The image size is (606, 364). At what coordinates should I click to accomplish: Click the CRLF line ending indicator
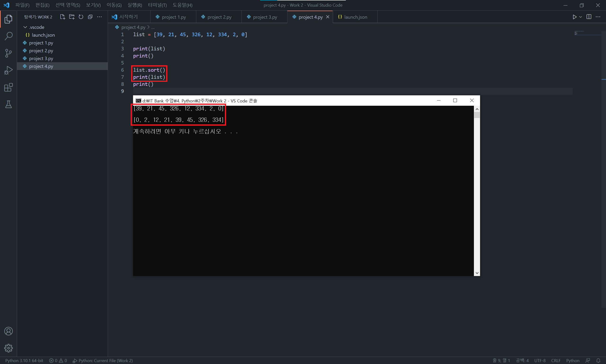pos(556,360)
